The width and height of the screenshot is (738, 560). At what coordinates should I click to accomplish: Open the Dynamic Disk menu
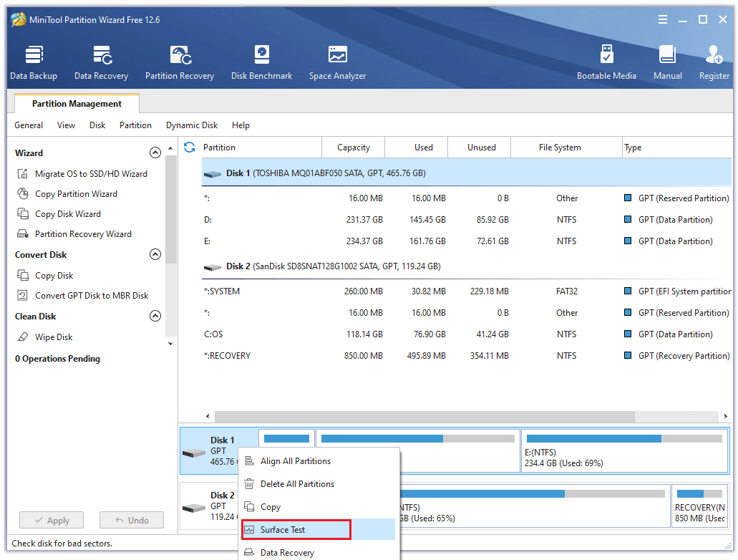tap(192, 125)
